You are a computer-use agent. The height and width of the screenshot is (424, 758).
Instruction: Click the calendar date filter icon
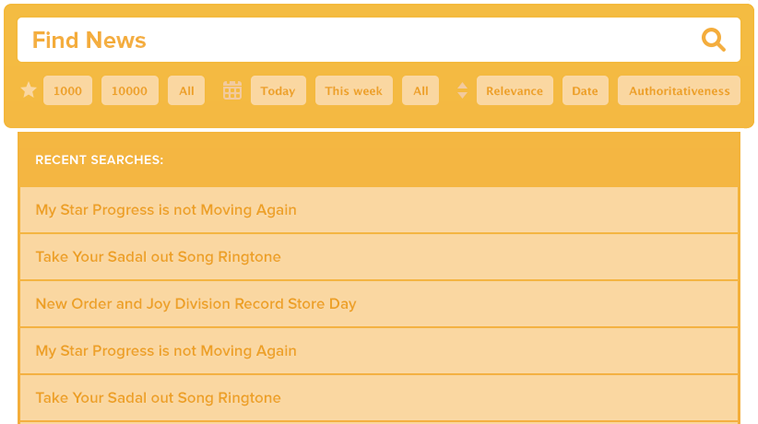232,91
